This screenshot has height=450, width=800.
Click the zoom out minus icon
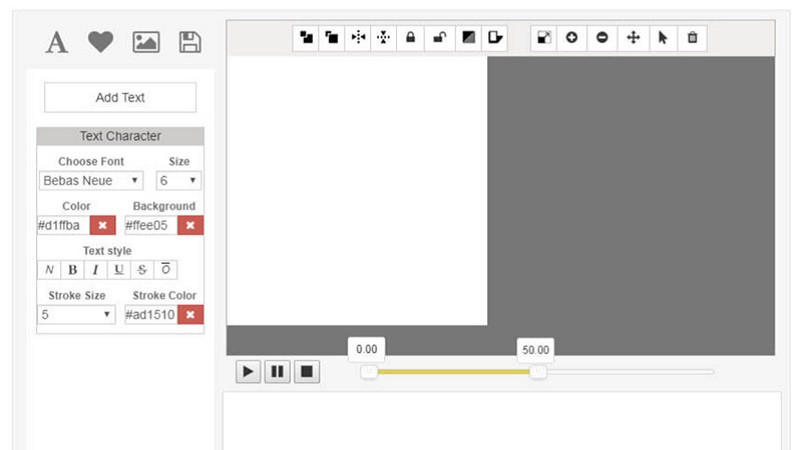tap(602, 38)
